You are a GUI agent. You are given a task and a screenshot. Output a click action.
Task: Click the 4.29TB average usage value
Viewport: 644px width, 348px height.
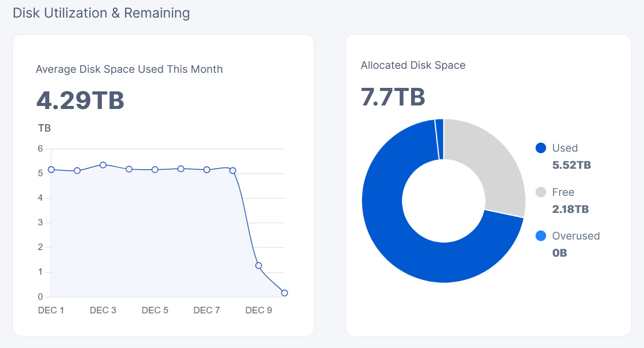point(80,100)
